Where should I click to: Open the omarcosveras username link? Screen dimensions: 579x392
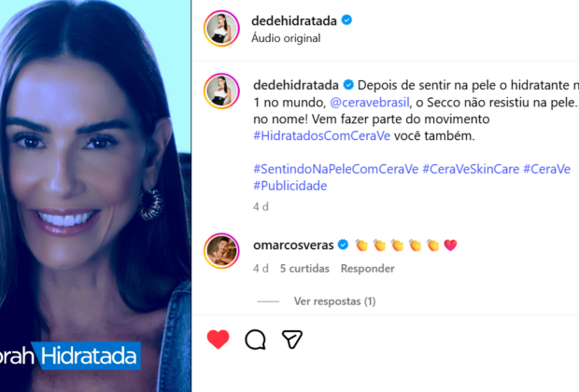[x=293, y=245]
